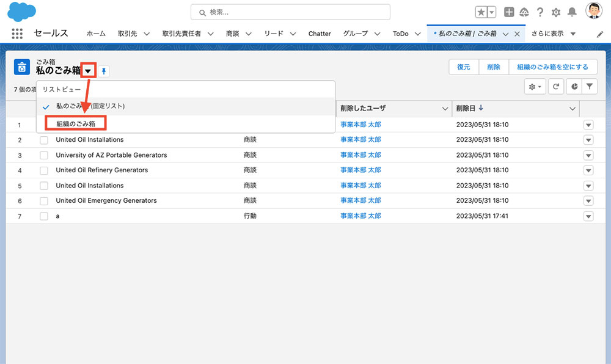This screenshot has height=364, width=611.
Task: Expand the グループ tab chevron
Action: (x=377, y=34)
